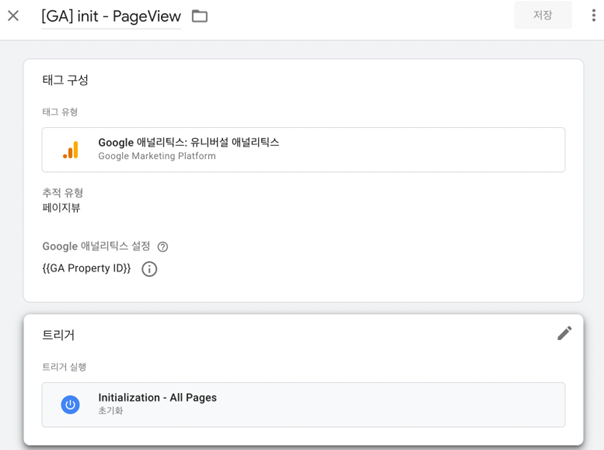Click the info icon beside {{GA Property ID}}

point(149,269)
